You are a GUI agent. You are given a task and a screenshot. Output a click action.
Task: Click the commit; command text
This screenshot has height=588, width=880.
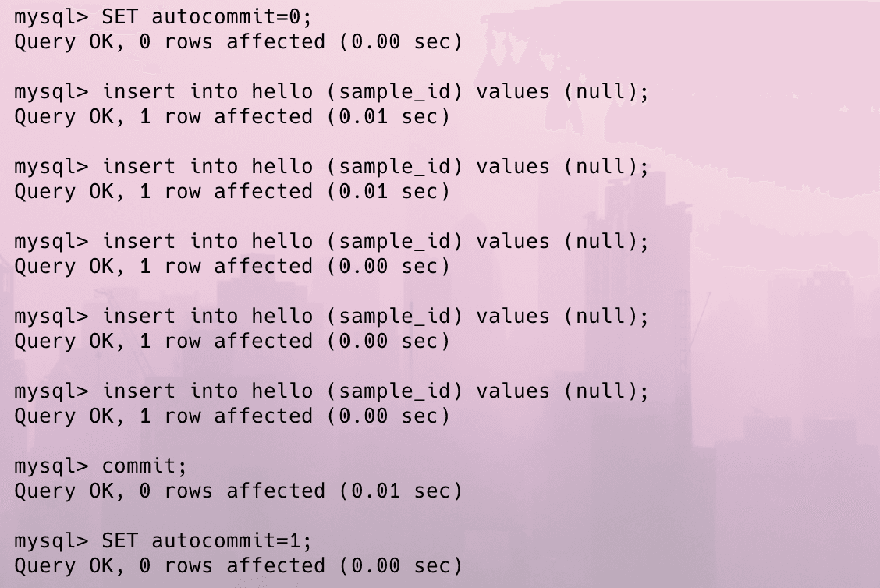[145, 466]
